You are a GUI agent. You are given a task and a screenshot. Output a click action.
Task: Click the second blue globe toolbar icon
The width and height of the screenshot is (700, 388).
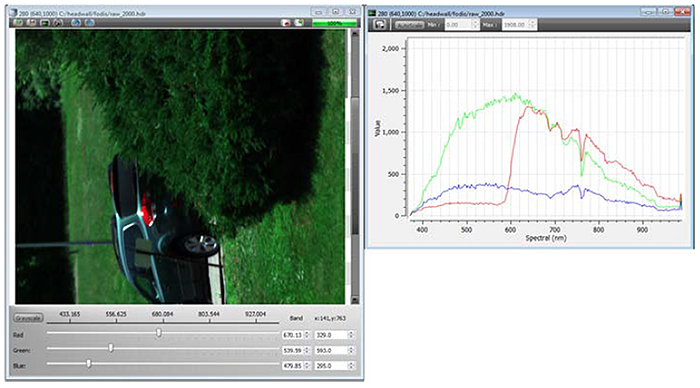point(89,23)
